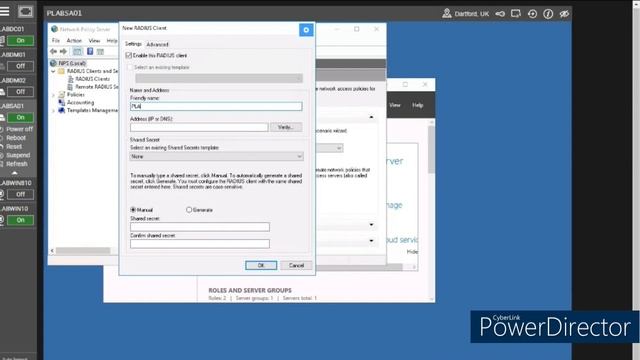Click NPS tree horizontal scrollbar

[x=83, y=251]
